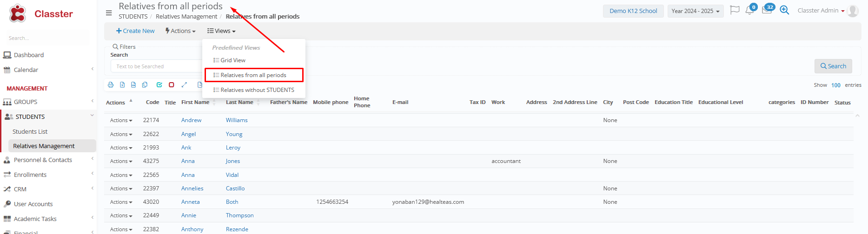Click the print icon in table toolbar
Image resolution: width=868 pixels, height=234 pixels.
pyautogui.click(x=111, y=85)
